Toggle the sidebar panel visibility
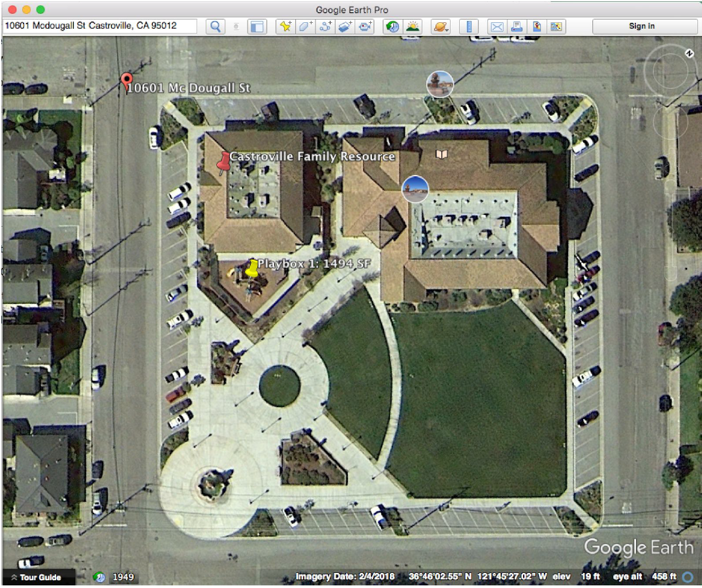Image resolution: width=702 pixels, height=588 pixels. pos(258,27)
